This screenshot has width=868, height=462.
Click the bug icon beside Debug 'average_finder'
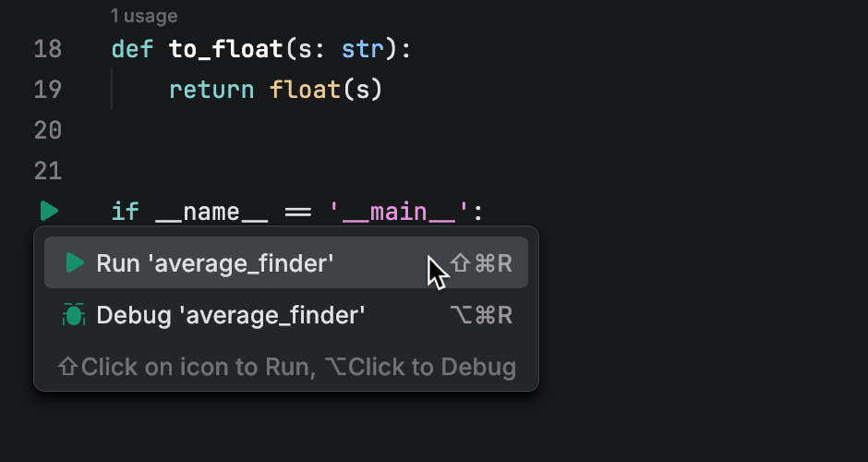tap(74, 315)
